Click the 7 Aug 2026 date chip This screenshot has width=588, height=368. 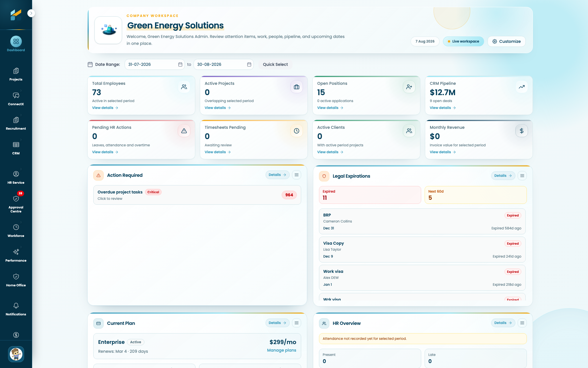point(425,41)
